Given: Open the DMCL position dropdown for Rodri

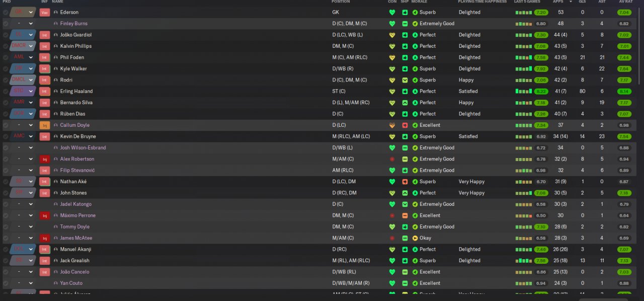Looking at the screenshot, I should click(x=31, y=80).
